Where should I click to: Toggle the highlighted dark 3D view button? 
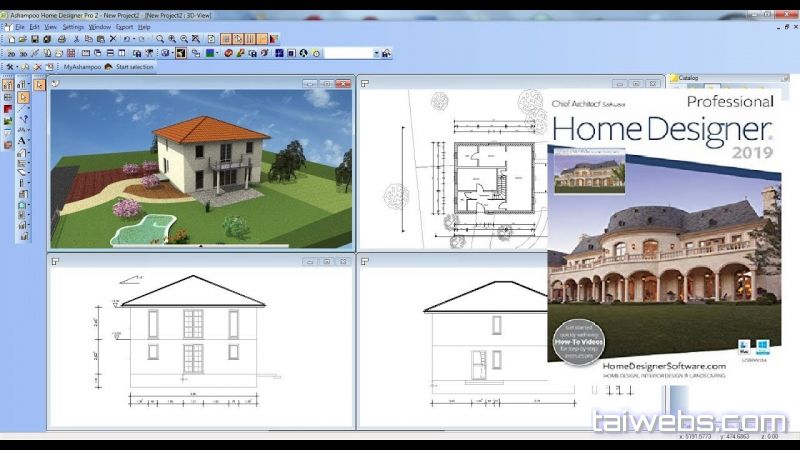[x=181, y=53]
